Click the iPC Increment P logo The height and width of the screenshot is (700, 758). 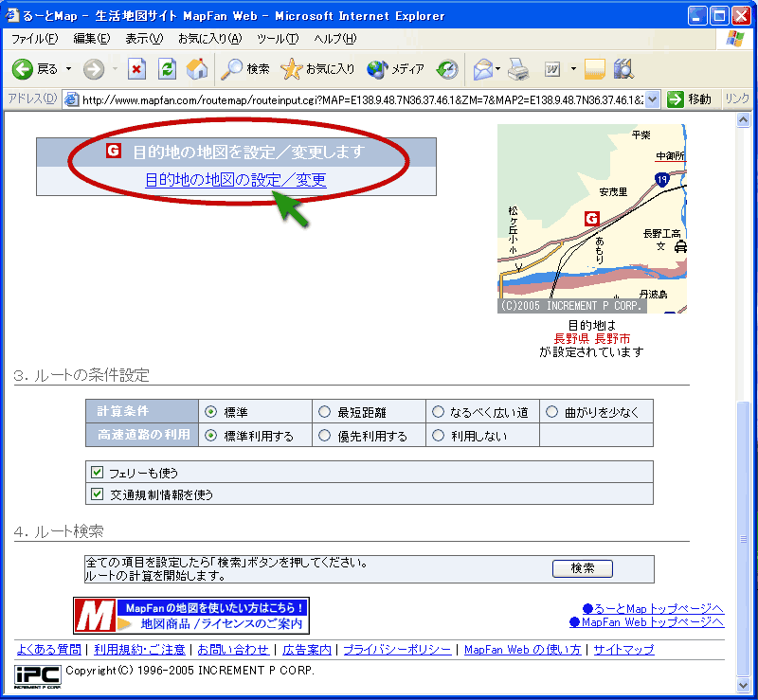[x=38, y=676]
